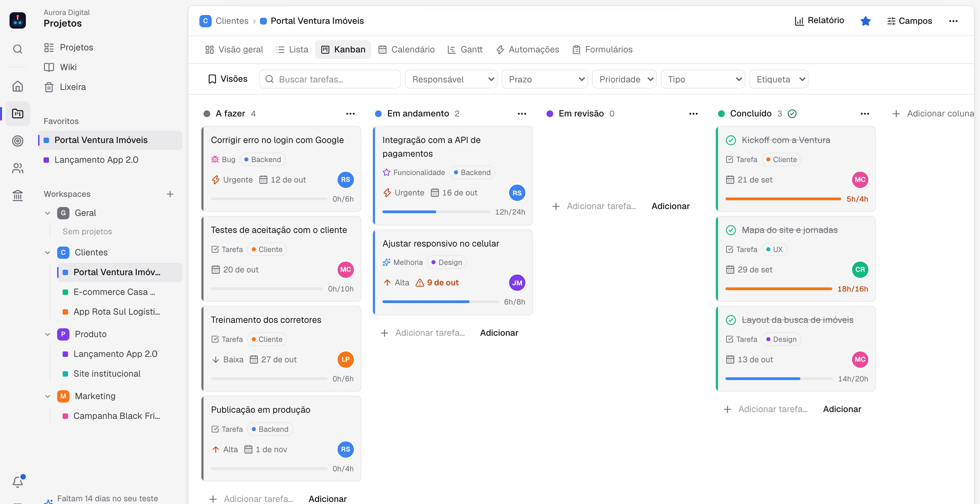
Task: Open the Campos fields settings
Action: [x=909, y=21]
